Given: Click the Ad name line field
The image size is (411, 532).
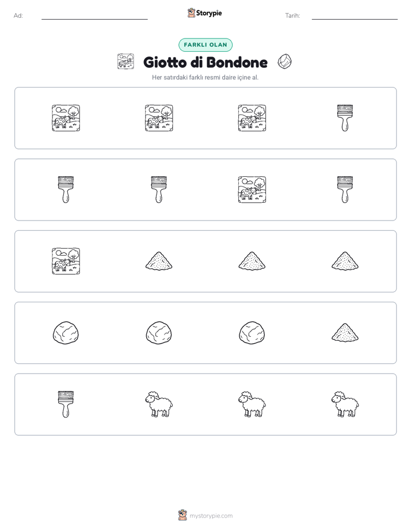Looking at the screenshot, I should pyautogui.click(x=94, y=16).
